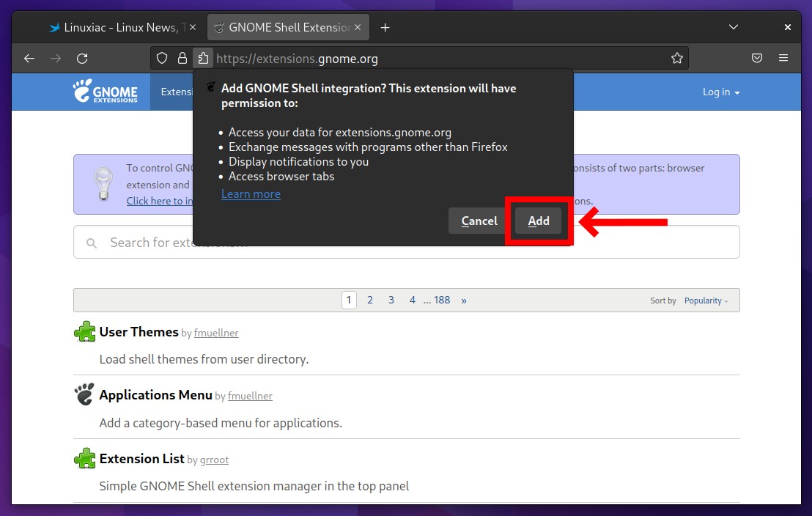Open the User Themes extension page
812x516 pixels.
tap(139, 331)
